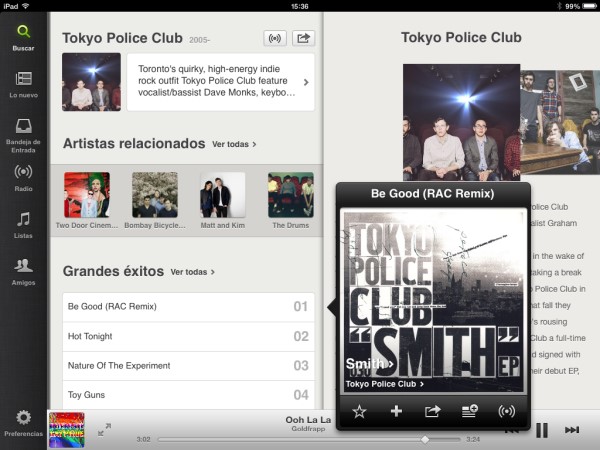Screen dimensions: 600x450
Task: Open Tokyo Police Club link in popup
Action: tap(385, 384)
